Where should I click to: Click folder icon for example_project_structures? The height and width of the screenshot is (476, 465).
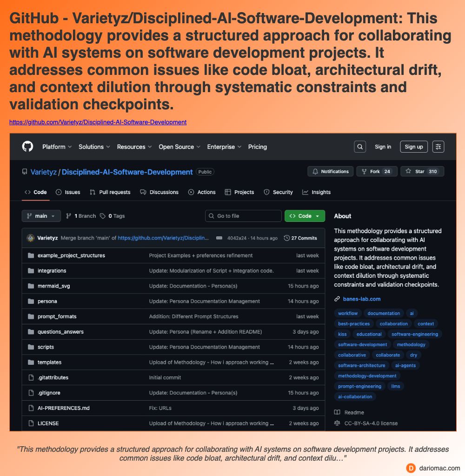click(31, 255)
